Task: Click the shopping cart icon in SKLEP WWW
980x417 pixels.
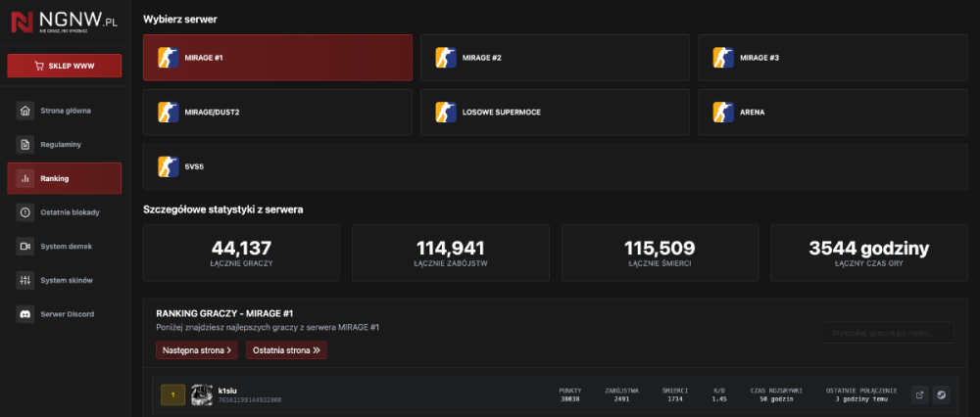Action: click(39, 66)
